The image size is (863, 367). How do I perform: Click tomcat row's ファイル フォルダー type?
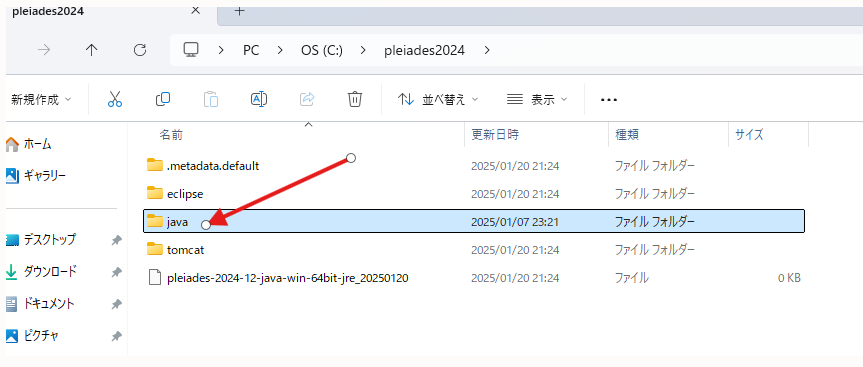(654, 250)
